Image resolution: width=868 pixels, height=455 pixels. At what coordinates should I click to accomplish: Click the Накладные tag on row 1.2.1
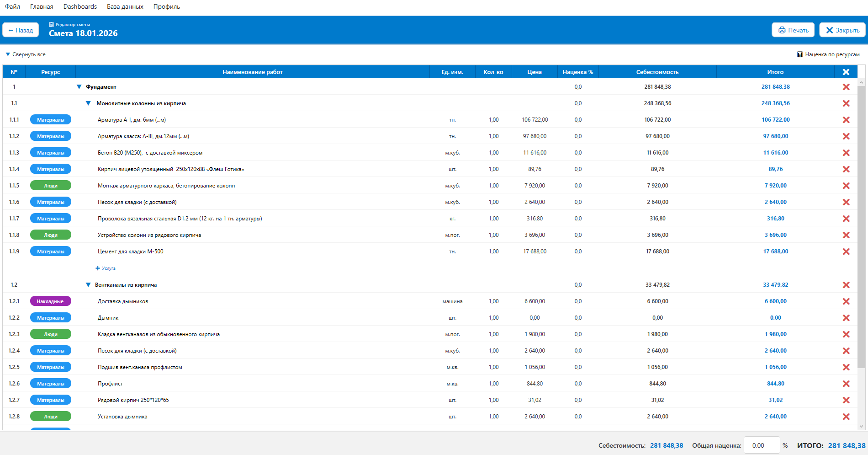pos(51,301)
